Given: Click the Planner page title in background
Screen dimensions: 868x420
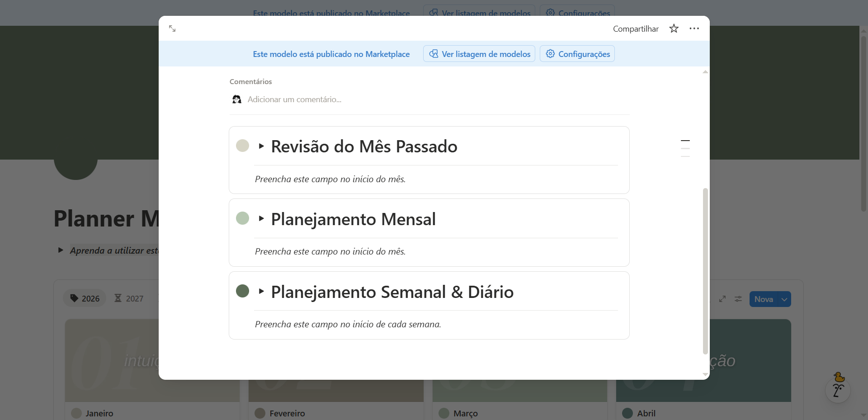Looking at the screenshot, I should (106, 219).
